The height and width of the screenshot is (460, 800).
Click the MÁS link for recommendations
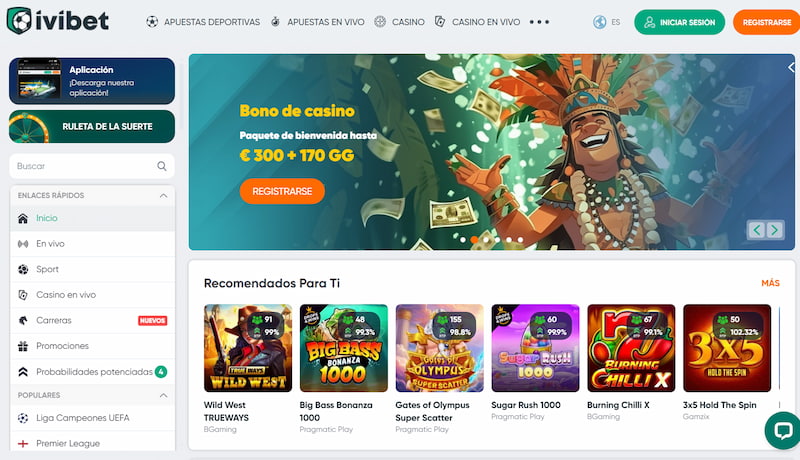point(770,283)
